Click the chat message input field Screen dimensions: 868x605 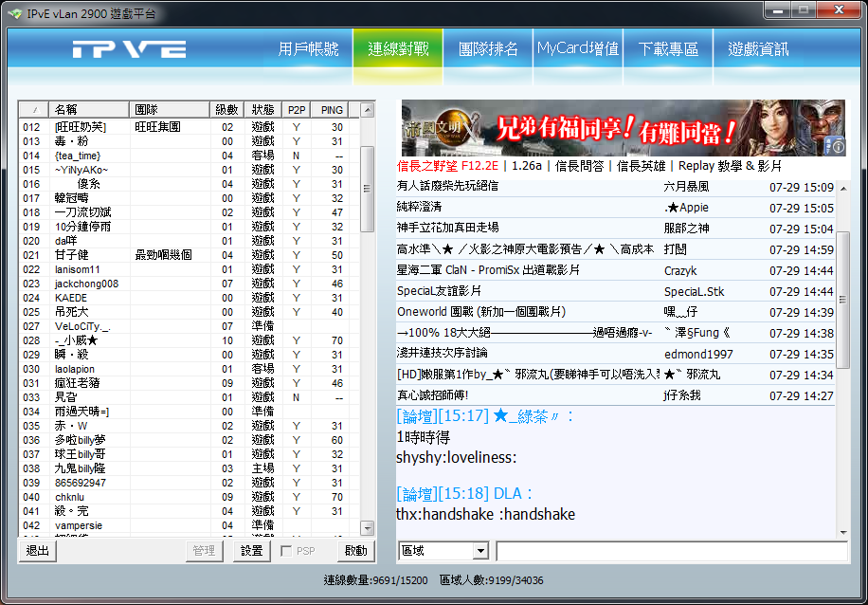(671, 551)
